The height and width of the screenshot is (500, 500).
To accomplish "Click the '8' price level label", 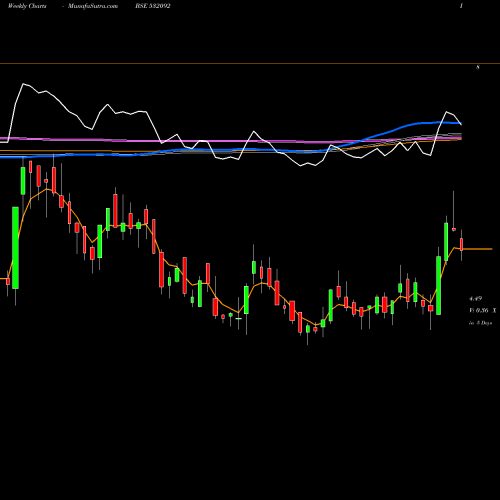I will [478, 67].
